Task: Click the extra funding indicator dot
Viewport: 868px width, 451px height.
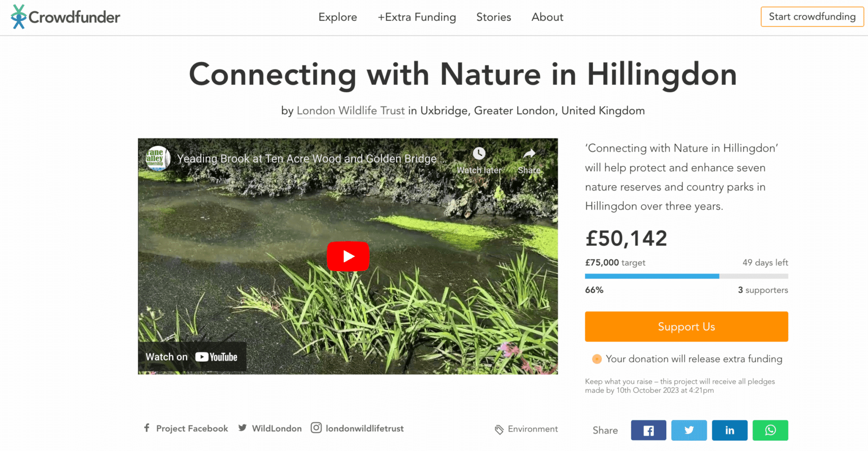Action: click(x=596, y=359)
